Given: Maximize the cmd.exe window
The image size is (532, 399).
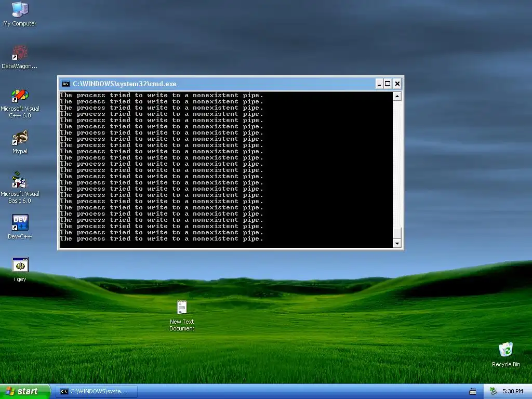Looking at the screenshot, I should point(388,84).
